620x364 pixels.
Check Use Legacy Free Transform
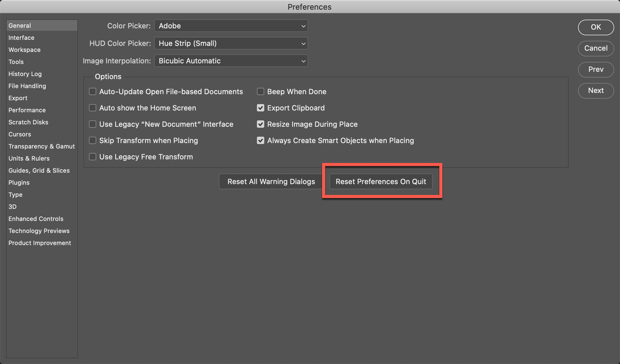coord(92,157)
